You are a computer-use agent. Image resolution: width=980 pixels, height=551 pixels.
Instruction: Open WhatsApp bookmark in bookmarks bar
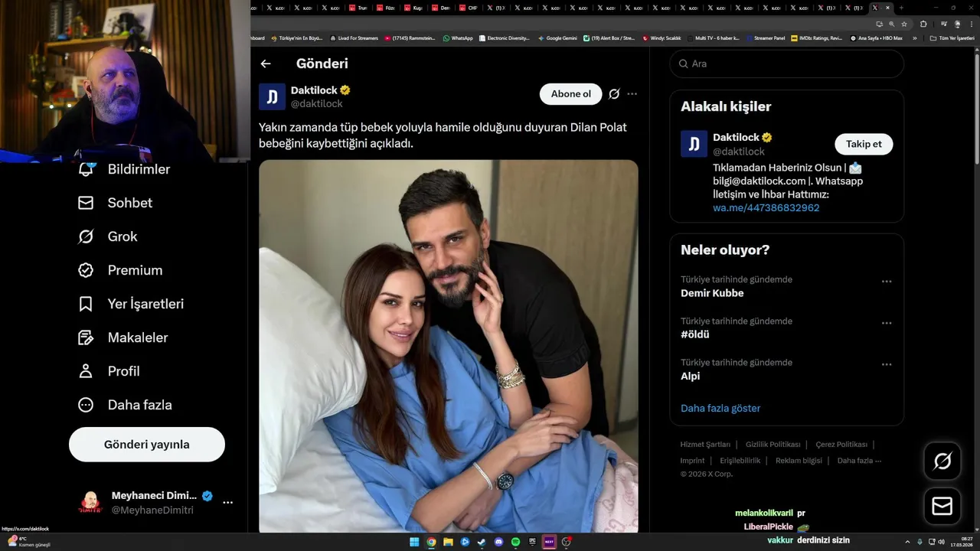pos(458,37)
